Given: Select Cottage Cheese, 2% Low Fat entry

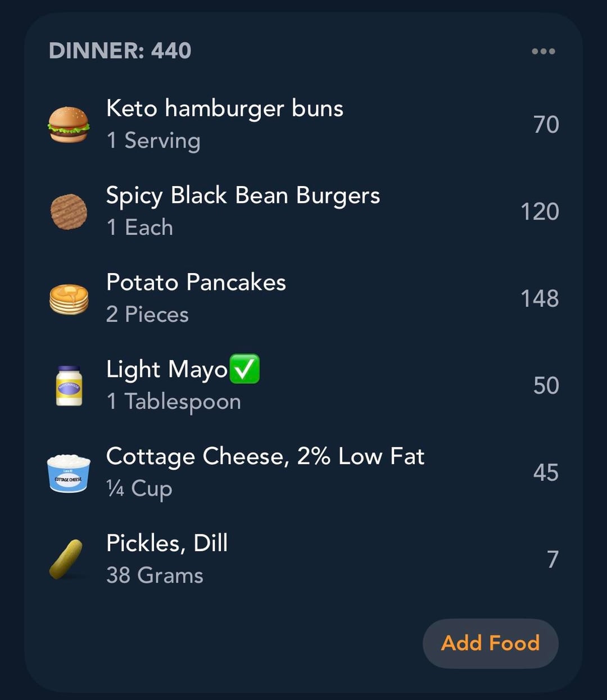Looking at the screenshot, I should coord(265,457).
